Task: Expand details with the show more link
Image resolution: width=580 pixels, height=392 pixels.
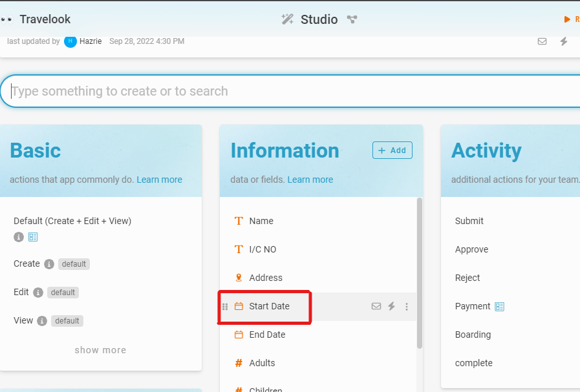Action: tap(100, 349)
